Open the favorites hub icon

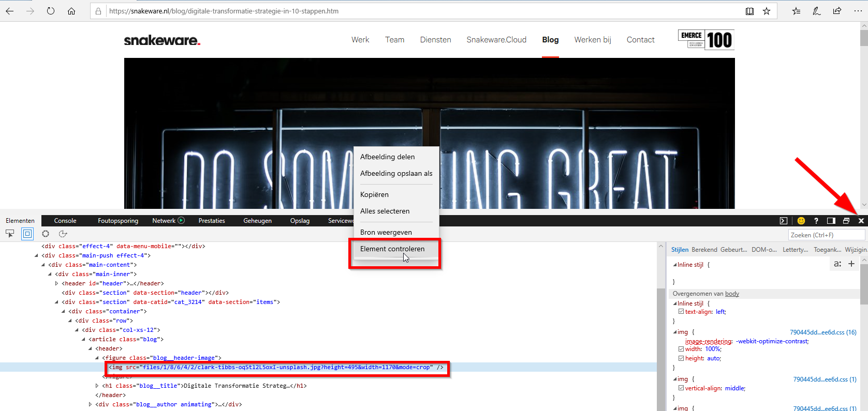(x=796, y=11)
